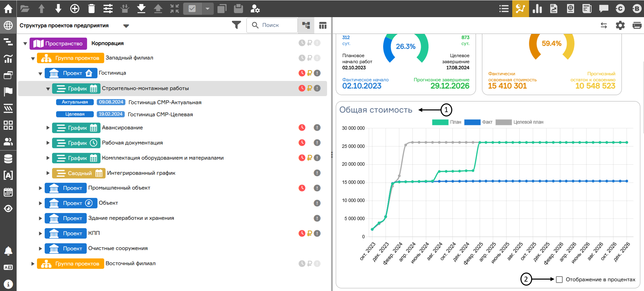Expand the Авансирование schedule
This screenshot has height=291, width=644.
point(48,128)
